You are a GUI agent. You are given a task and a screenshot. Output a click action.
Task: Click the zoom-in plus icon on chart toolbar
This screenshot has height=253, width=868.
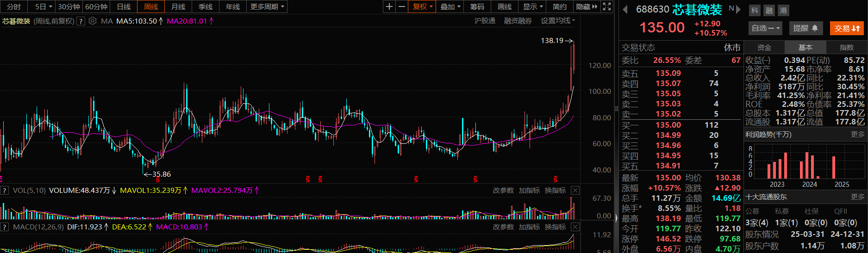coord(389,6)
